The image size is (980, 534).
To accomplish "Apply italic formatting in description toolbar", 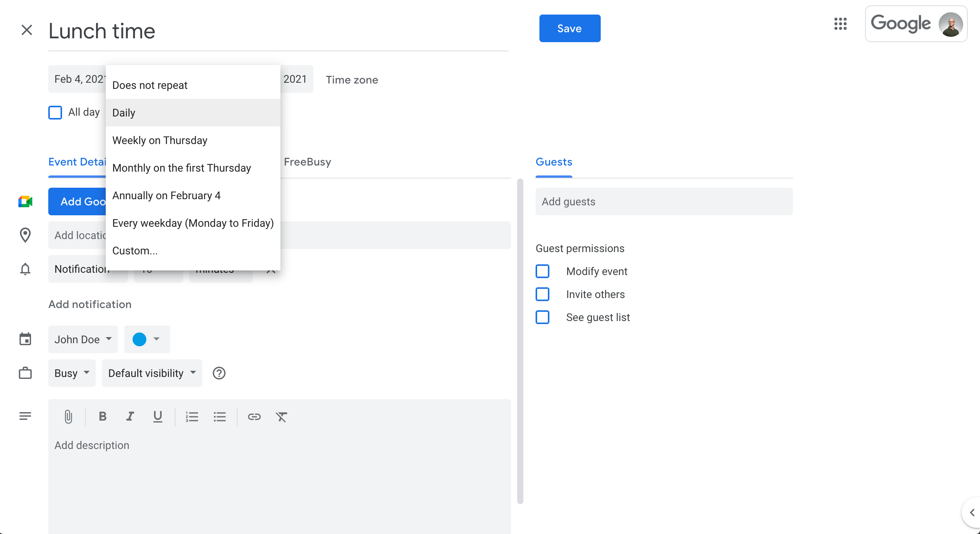I will pos(130,416).
